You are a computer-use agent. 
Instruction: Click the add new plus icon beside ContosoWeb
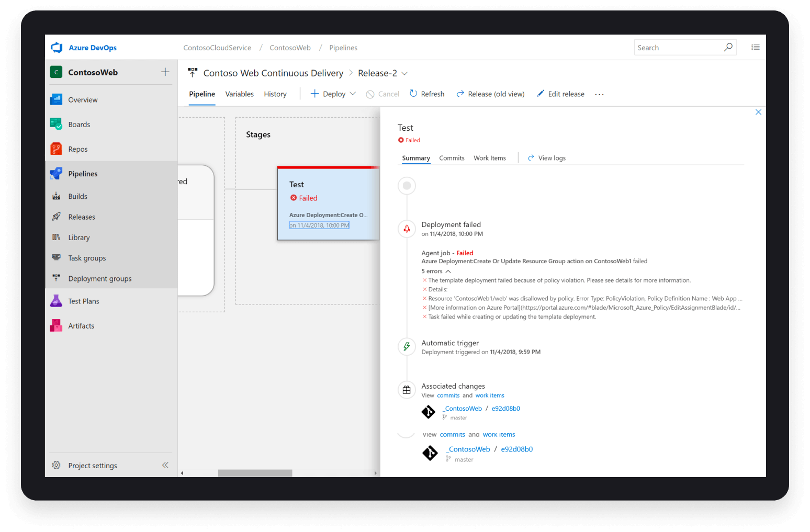[165, 72]
